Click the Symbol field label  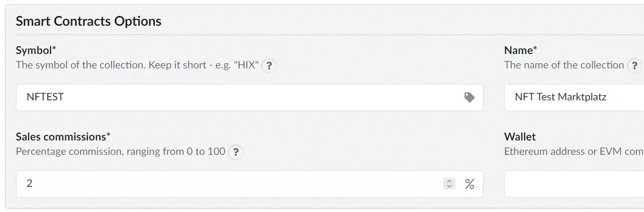36,50
